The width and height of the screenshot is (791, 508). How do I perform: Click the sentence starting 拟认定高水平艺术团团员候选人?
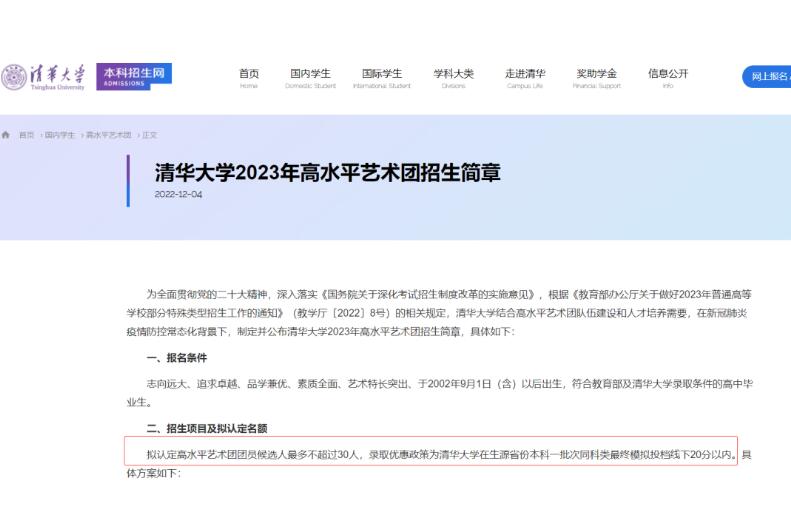pyautogui.click(x=441, y=455)
